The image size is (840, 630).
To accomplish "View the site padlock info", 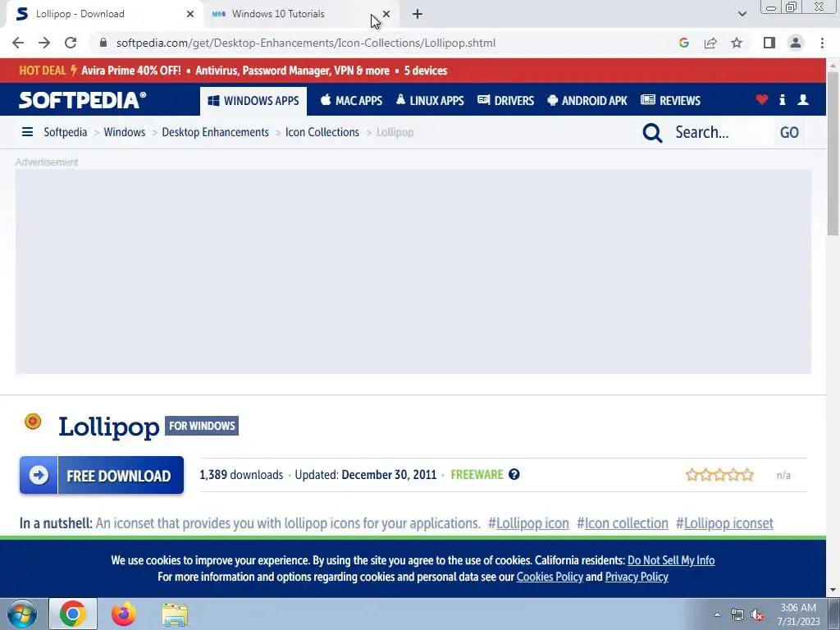I will tap(103, 43).
